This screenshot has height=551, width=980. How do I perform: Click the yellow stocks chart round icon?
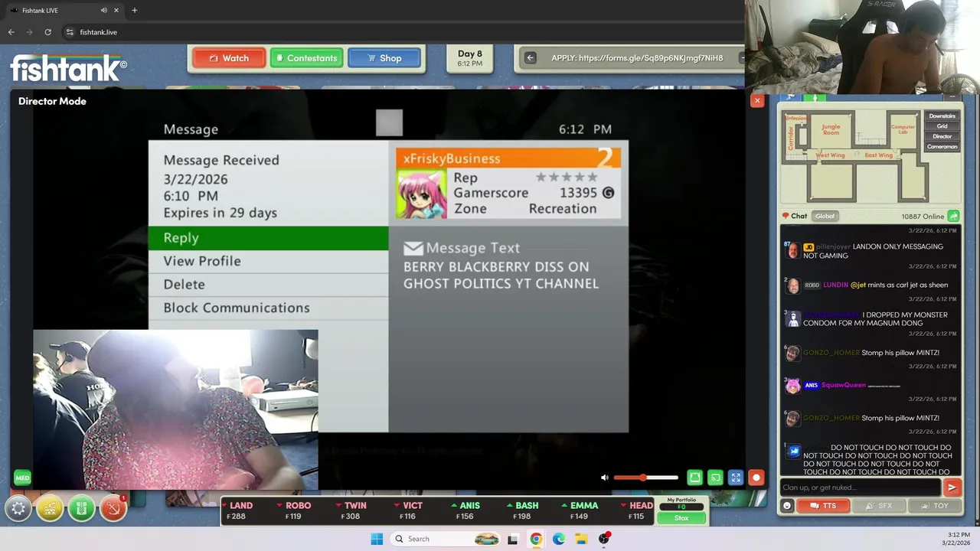(x=50, y=508)
